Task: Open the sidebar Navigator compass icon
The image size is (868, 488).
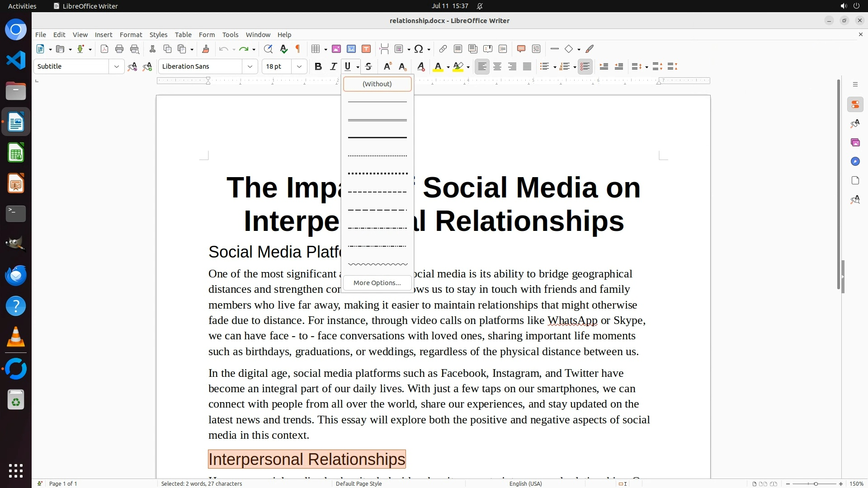Action: click(855, 161)
